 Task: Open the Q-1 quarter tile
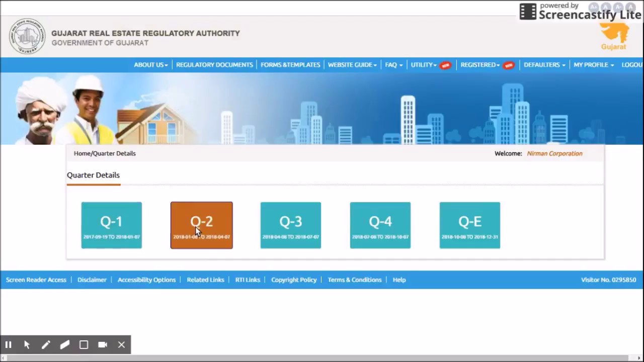point(112,225)
